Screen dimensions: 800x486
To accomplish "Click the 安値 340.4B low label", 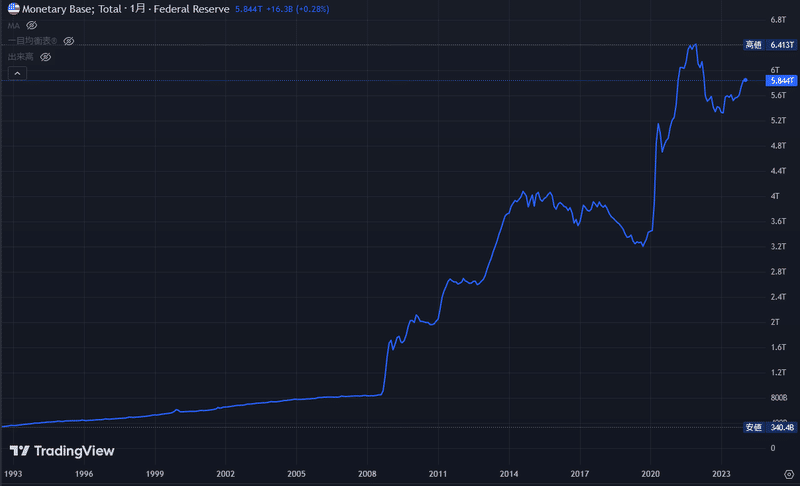I will tap(770, 427).
